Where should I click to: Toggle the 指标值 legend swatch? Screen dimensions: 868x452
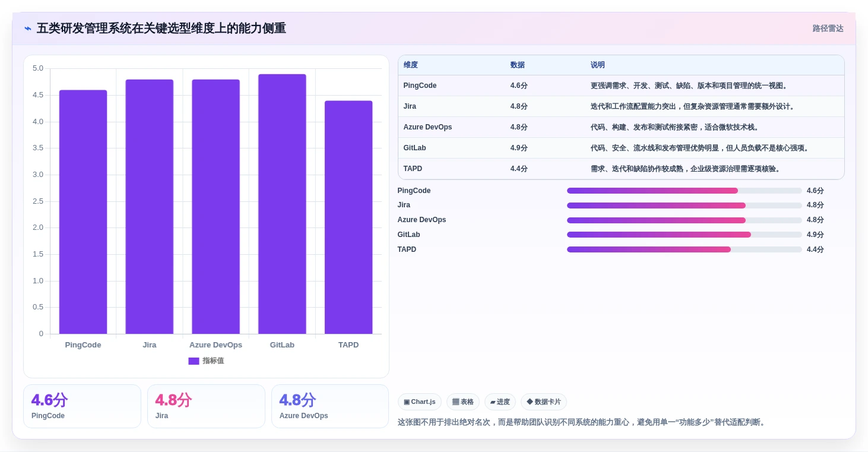click(x=194, y=361)
